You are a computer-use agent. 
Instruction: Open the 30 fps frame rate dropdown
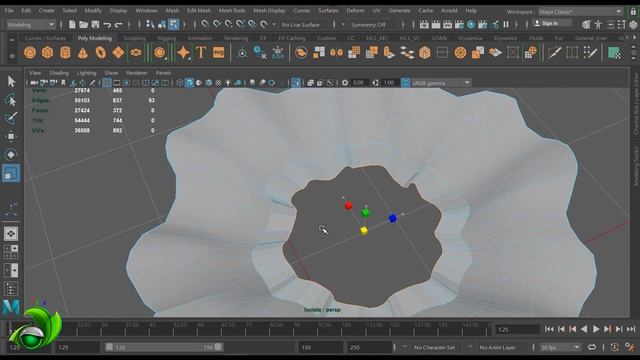point(560,347)
